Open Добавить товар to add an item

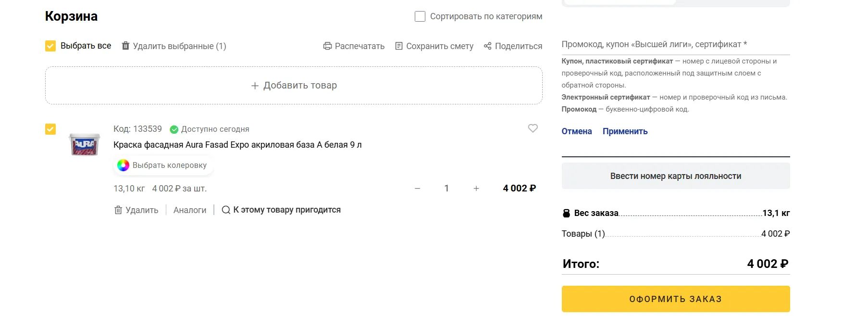(294, 86)
